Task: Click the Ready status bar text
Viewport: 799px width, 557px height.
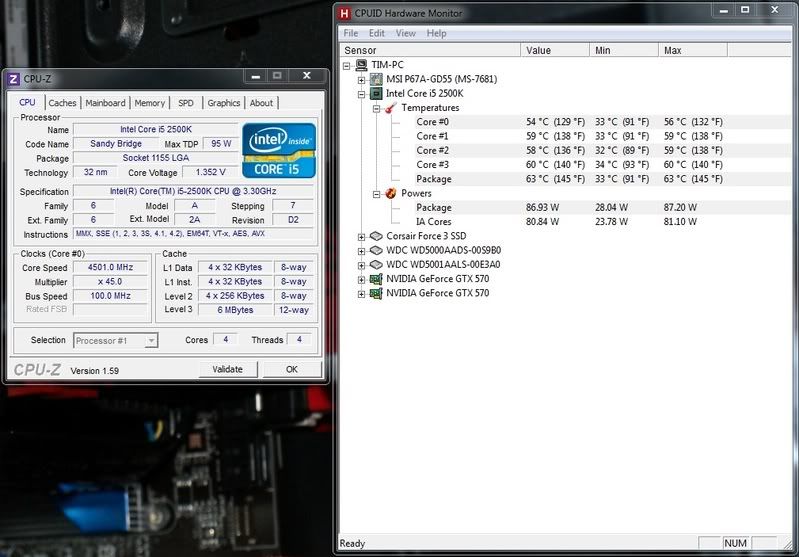Action: [352, 543]
